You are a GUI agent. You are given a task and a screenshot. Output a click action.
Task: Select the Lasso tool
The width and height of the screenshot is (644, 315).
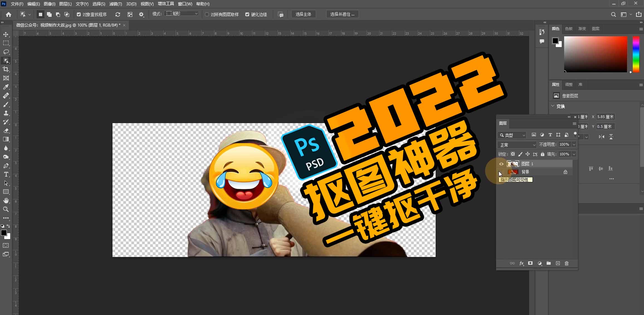[6, 52]
